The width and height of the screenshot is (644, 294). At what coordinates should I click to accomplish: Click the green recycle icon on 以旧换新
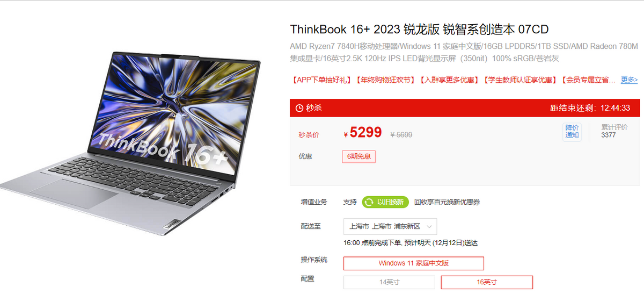point(369,202)
